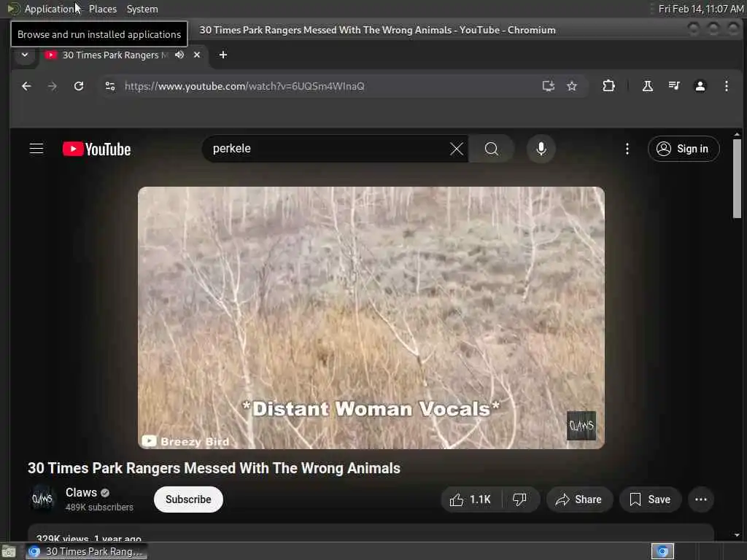
Task: Click the browser forward arrow
Action: click(53, 86)
